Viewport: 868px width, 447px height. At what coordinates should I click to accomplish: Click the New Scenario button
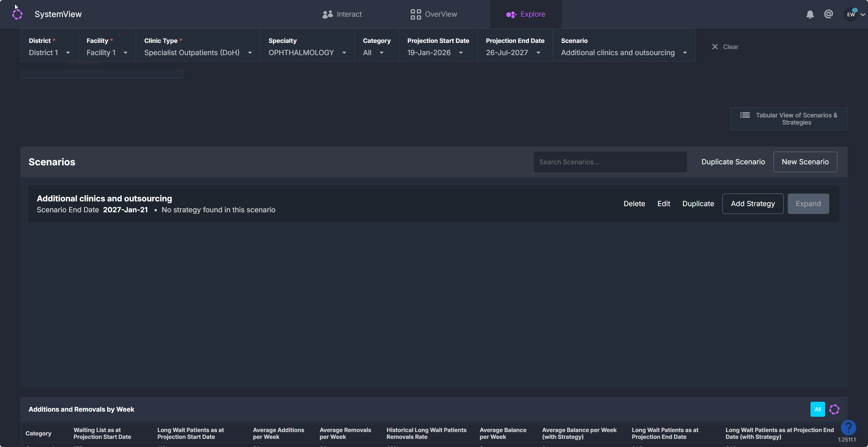click(x=805, y=162)
